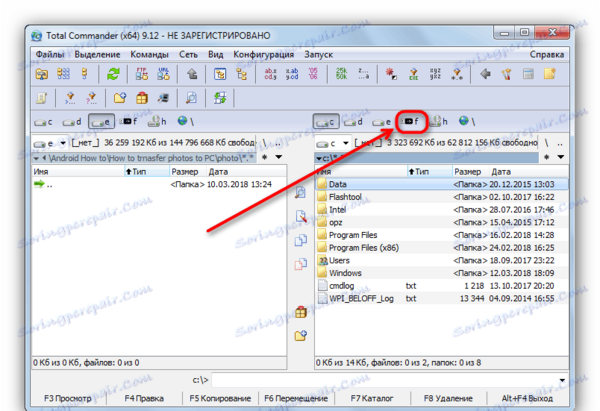Switch left panel to drive h
Viewport: 600px width, 411px height.
tap(157, 122)
